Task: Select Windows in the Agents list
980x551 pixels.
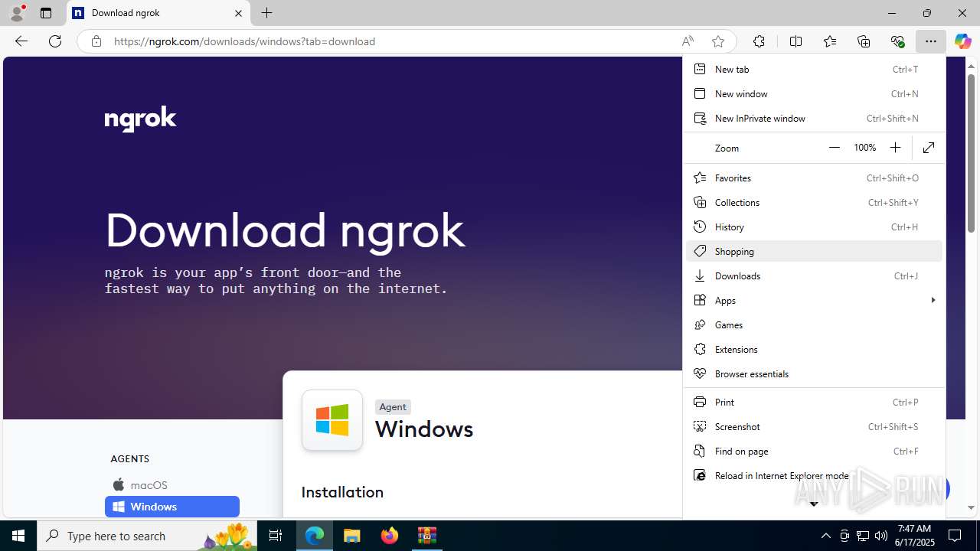Action: tap(171, 507)
